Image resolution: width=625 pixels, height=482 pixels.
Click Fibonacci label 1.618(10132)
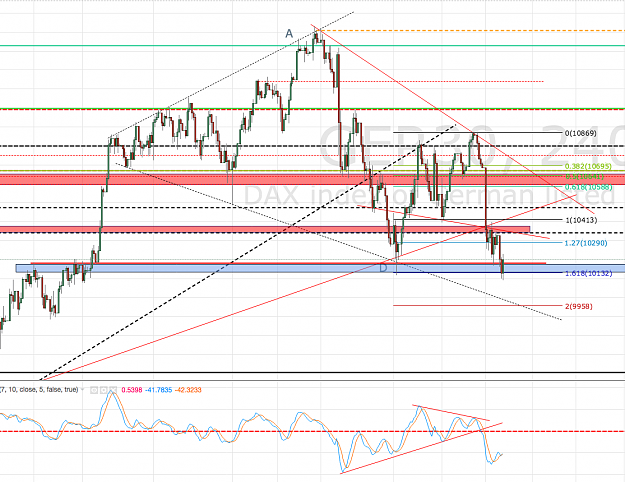pyautogui.click(x=588, y=273)
